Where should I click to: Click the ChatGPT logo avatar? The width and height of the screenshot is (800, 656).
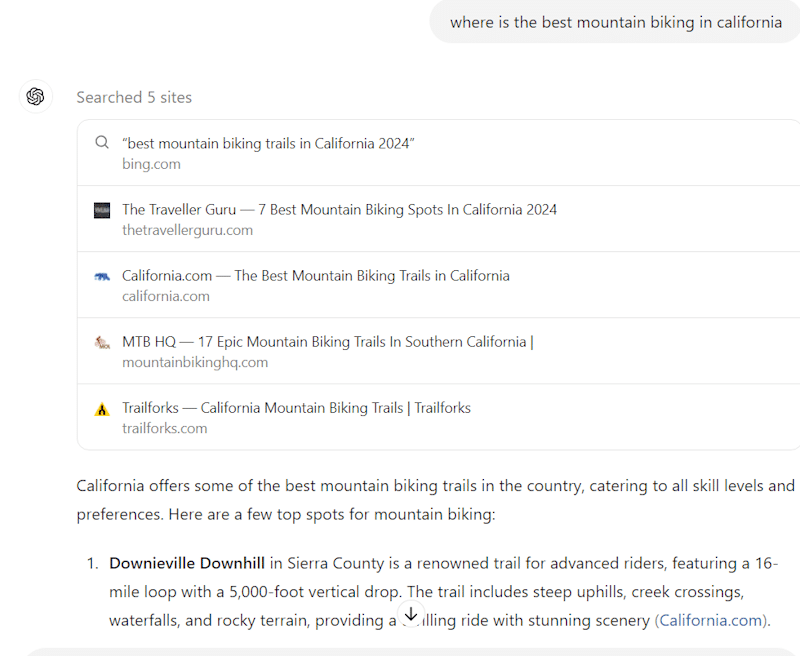click(36, 96)
